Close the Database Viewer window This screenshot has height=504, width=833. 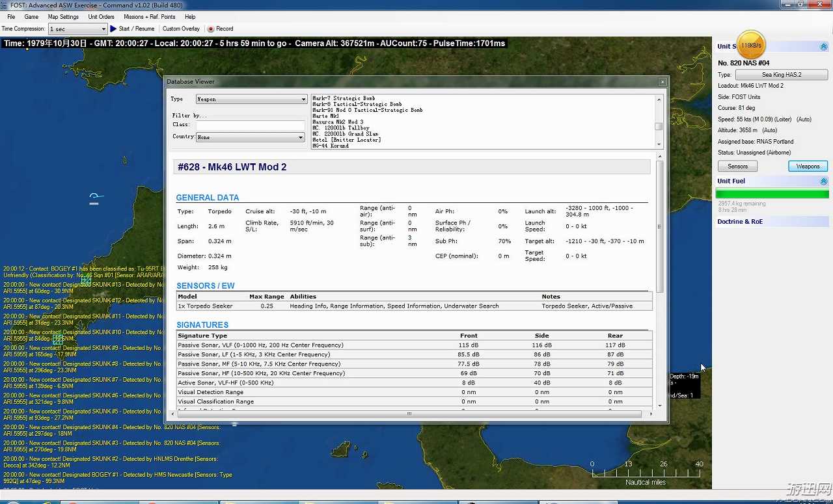click(x=662, y=81)
